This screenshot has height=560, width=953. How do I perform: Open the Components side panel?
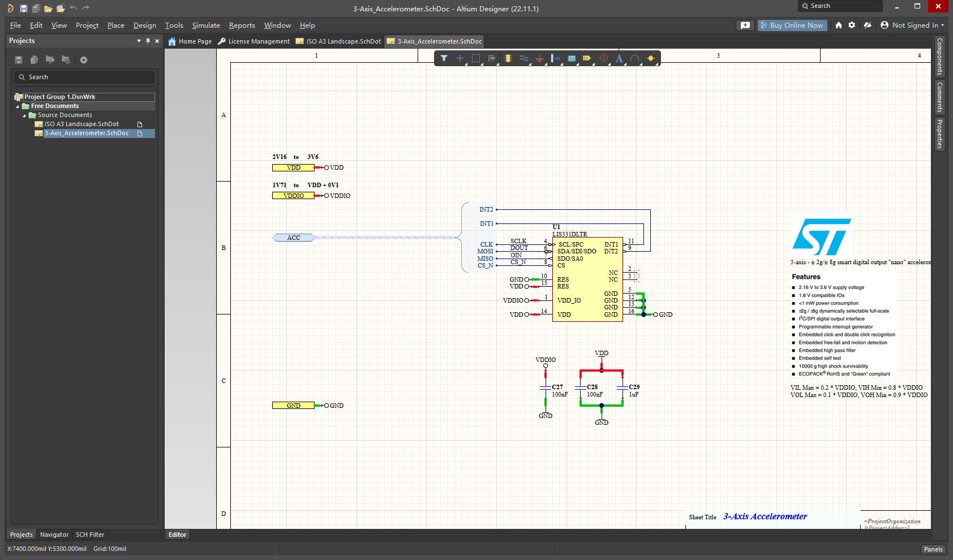pyautogui.click(x=939, y=56)
